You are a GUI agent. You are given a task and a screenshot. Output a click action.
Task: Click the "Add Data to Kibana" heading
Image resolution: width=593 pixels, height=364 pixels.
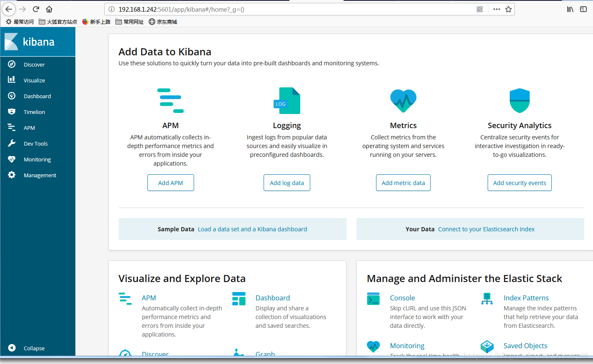165,52
